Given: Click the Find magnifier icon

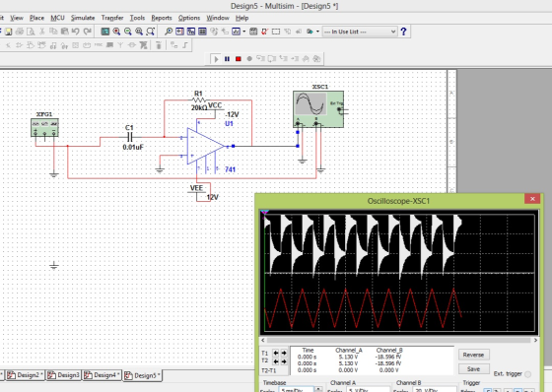Looking at the screenshot, I should point(169,32).
